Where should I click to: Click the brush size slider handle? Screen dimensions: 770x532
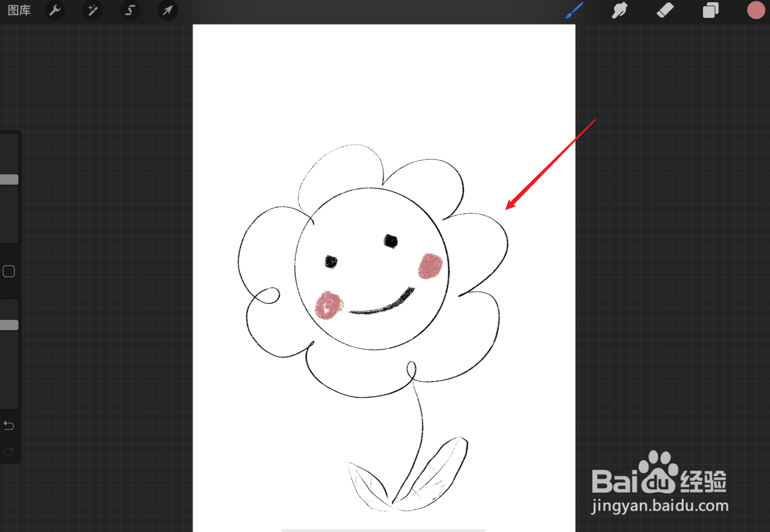pyautogui.click(x=9, y=180)
